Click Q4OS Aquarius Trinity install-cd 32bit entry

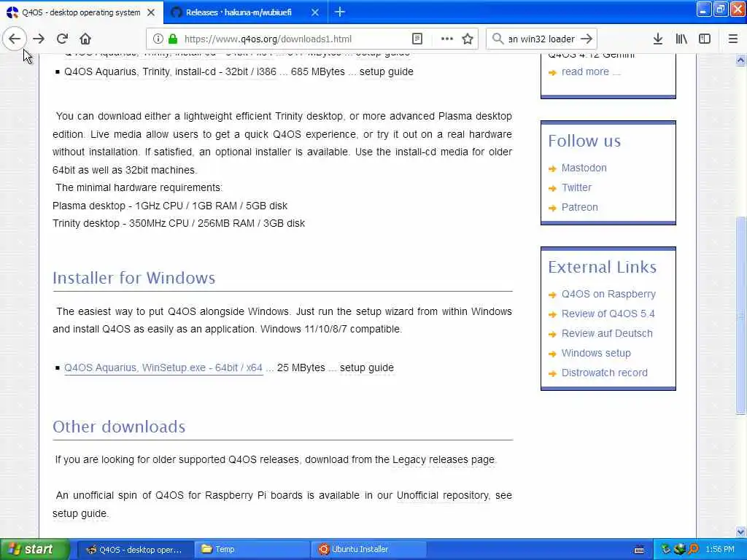point(170,71)
